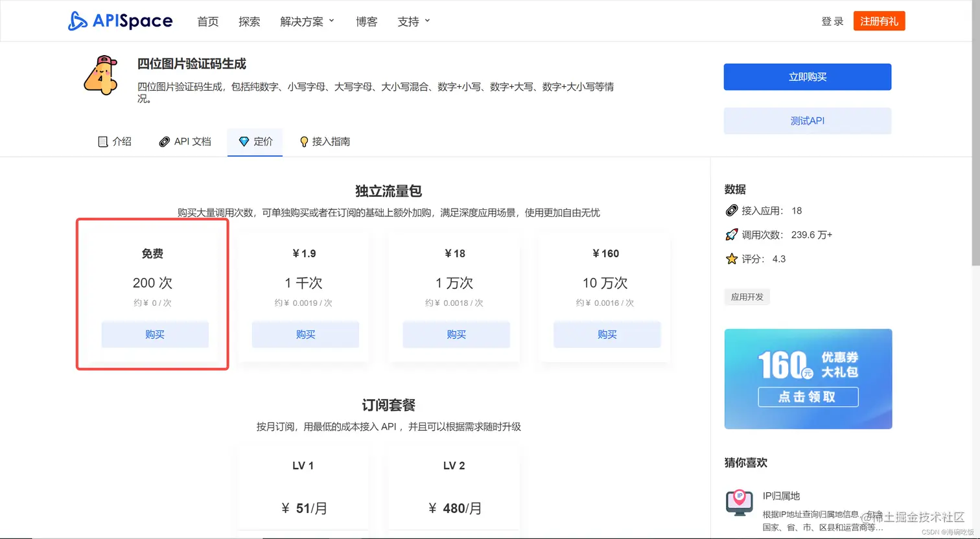
Task: Click the 测试API button
Action: pos(807,120)
